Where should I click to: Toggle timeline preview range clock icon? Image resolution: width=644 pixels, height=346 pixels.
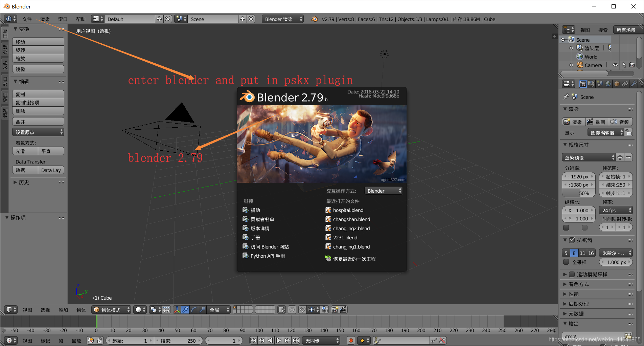click(x=91, y=341)
